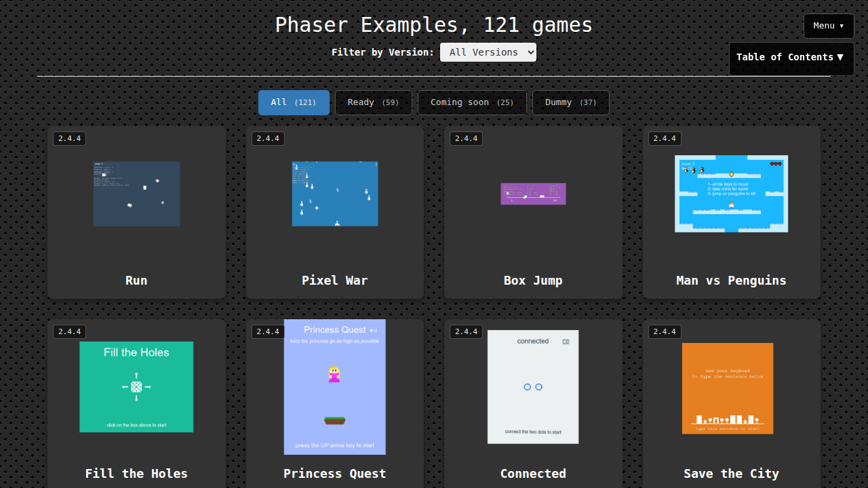Expand the Table of Contents panel
This screenshot has width=868, height=488.
(x=790, y=58)
